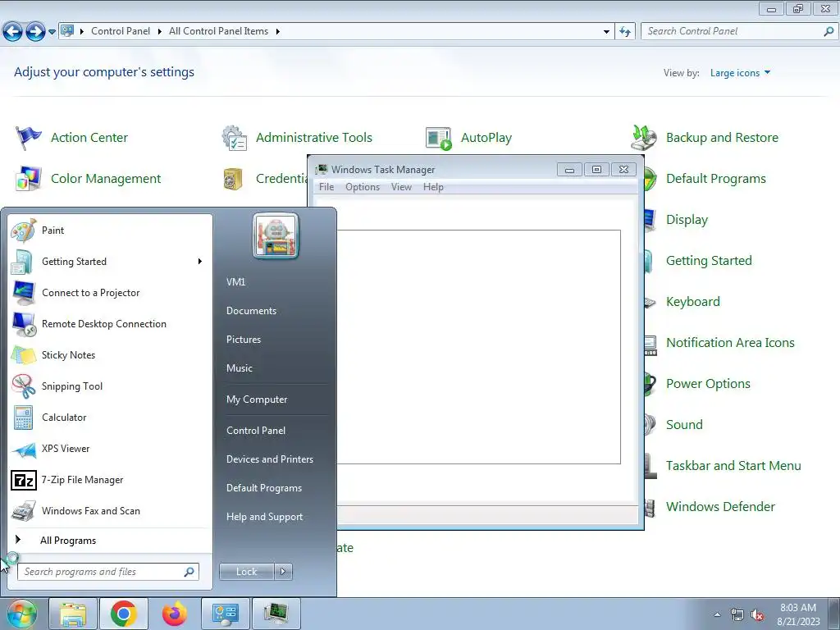
Task: Click Control Panel in Start menu
Action: [x=256, y=431]
